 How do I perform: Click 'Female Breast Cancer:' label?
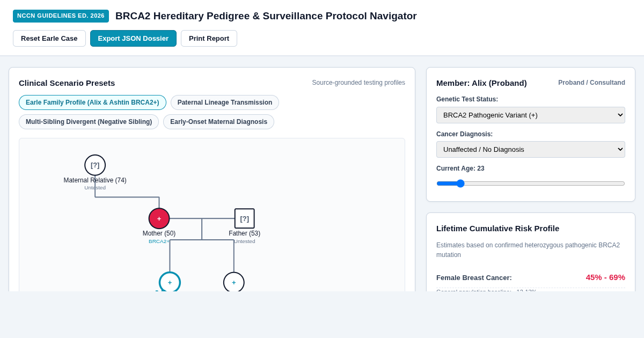pos(474,277)
